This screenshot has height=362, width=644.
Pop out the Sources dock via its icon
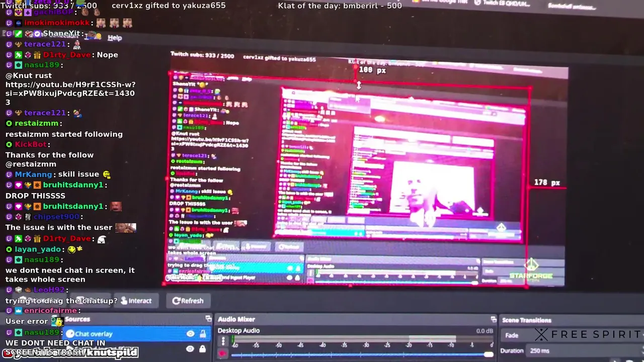208,319
